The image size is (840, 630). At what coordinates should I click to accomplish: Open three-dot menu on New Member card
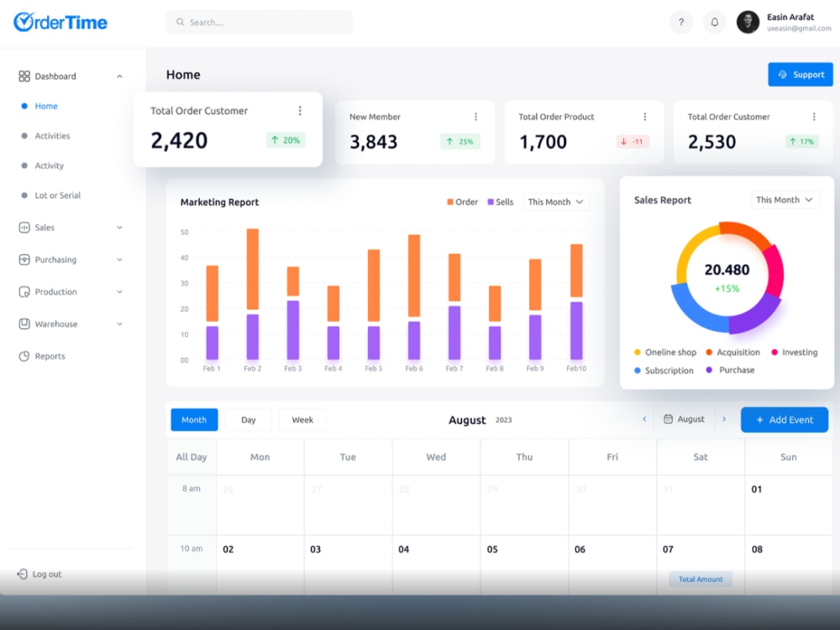(475, 116)
